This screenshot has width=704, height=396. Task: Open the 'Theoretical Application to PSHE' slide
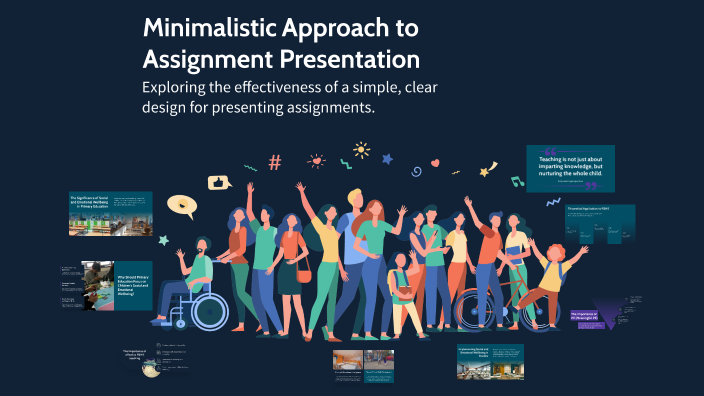coord(600,224)
